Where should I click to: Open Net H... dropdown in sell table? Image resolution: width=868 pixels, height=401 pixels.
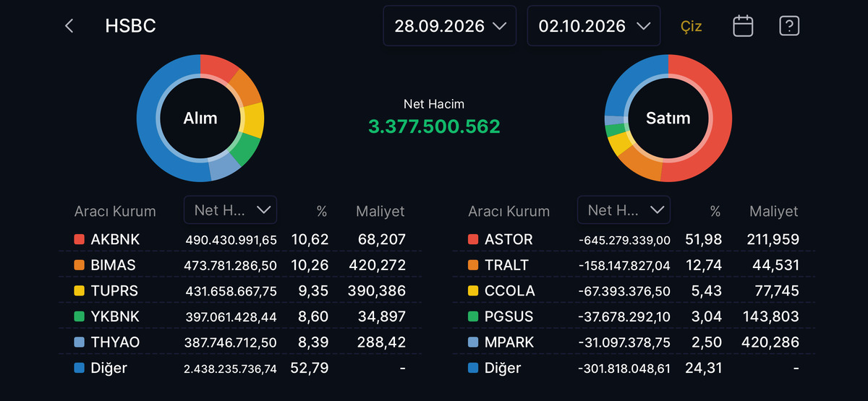[624, 210]
